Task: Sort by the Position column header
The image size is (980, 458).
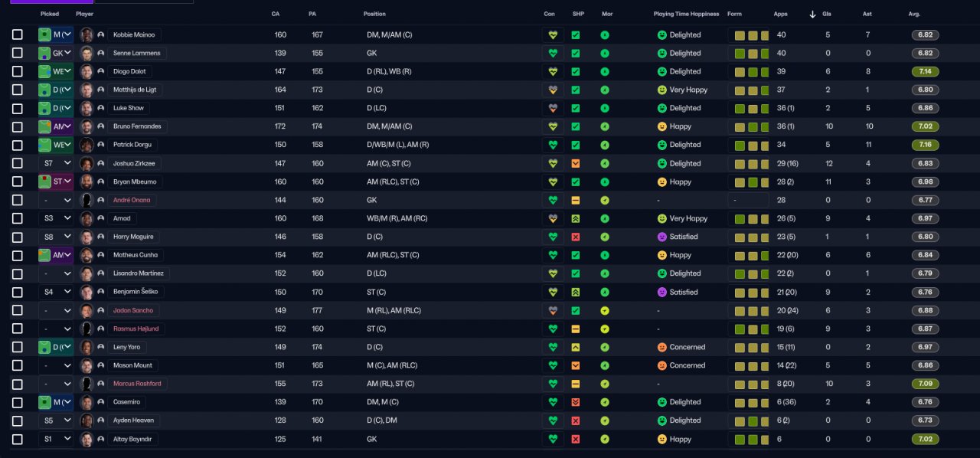Action: pos(374,14)
